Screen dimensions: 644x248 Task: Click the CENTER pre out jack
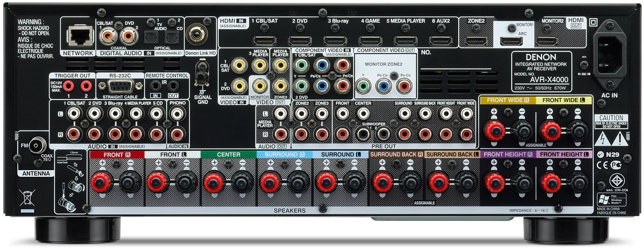(363, 113)
